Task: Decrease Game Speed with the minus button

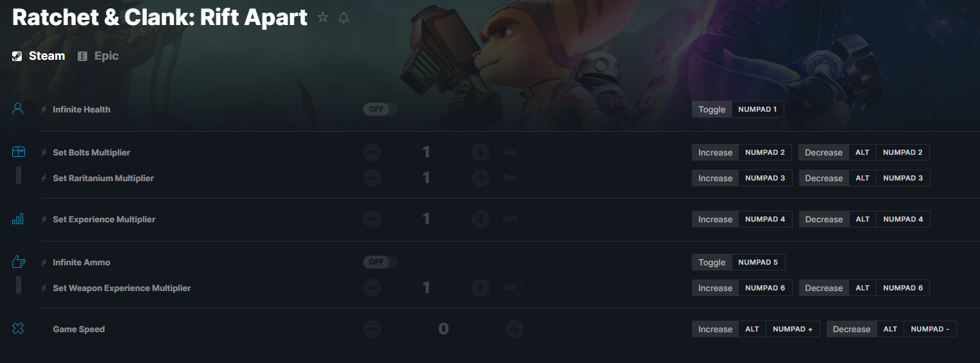Action: click(372, 329)
